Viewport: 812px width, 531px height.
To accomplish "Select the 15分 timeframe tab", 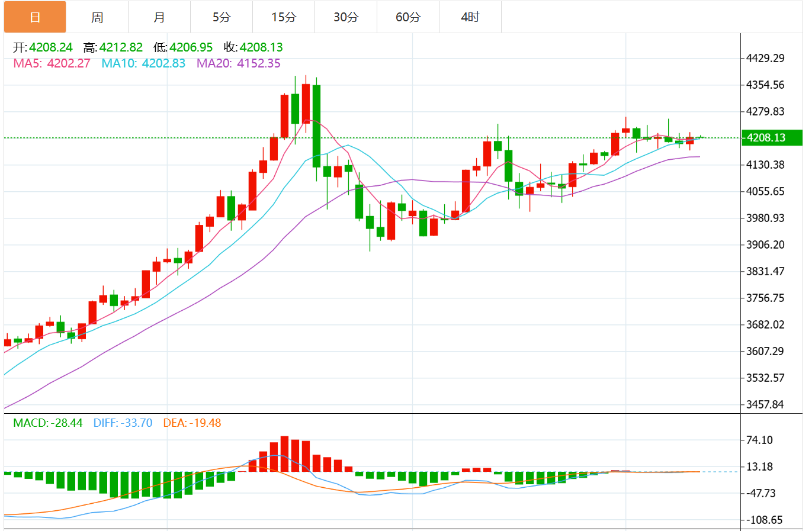I will [284, 17].
